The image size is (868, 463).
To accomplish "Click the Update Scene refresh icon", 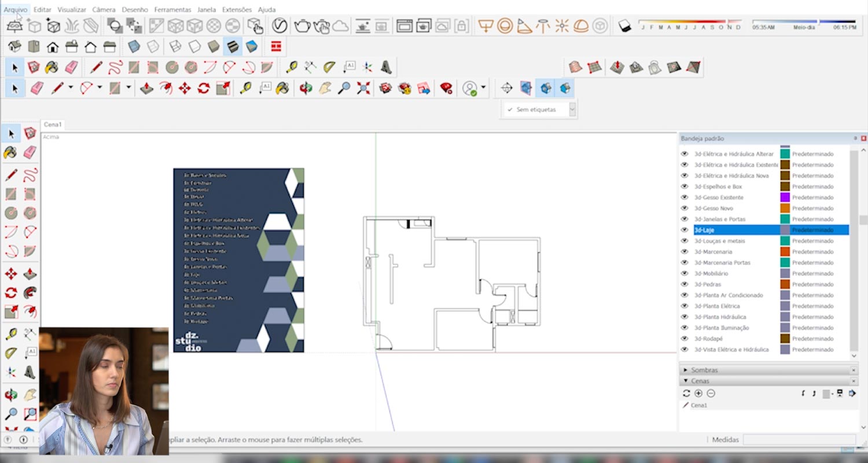I will pos(686,394).
